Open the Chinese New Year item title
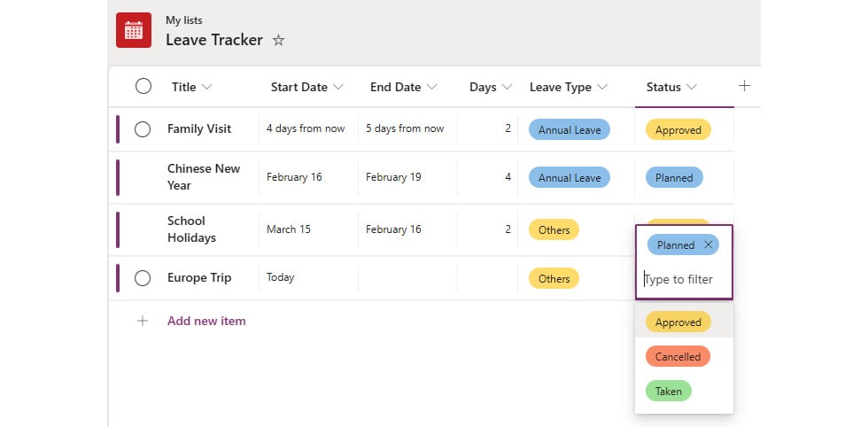 point(204,177)
